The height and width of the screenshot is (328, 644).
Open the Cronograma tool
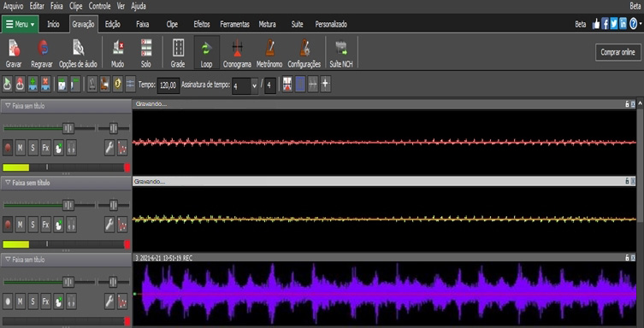[x=237, y=52]
